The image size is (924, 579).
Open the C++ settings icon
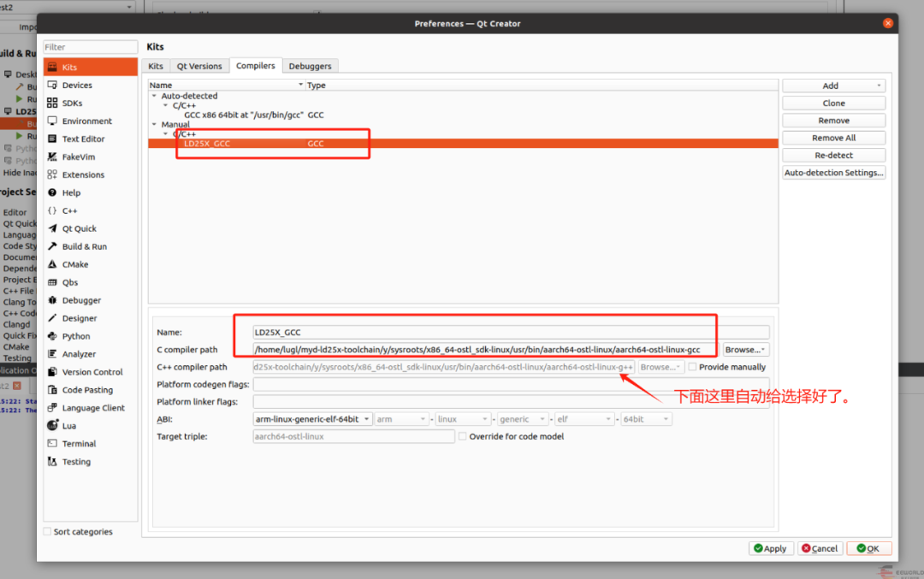(52, 211)
